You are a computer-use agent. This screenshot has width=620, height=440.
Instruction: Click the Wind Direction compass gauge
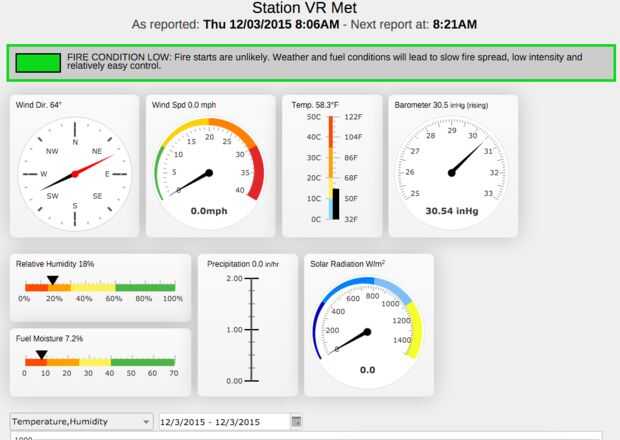(x=75, y=174)
